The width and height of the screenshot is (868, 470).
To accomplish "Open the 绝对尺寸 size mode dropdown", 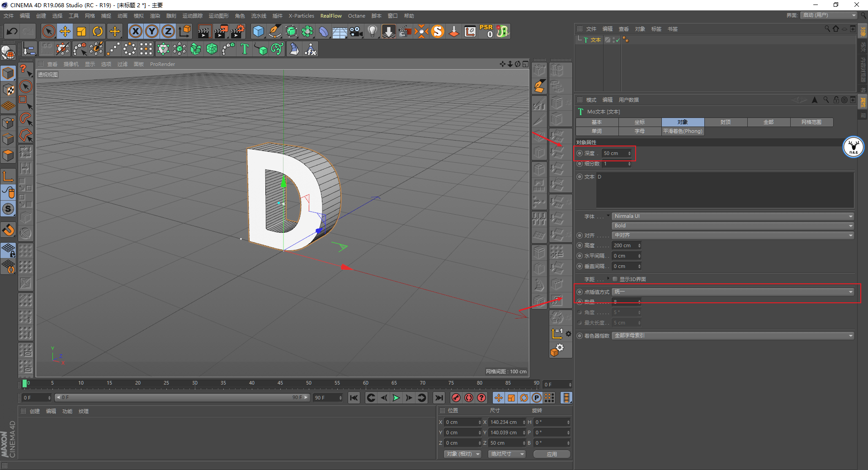I will click(506, 454).
